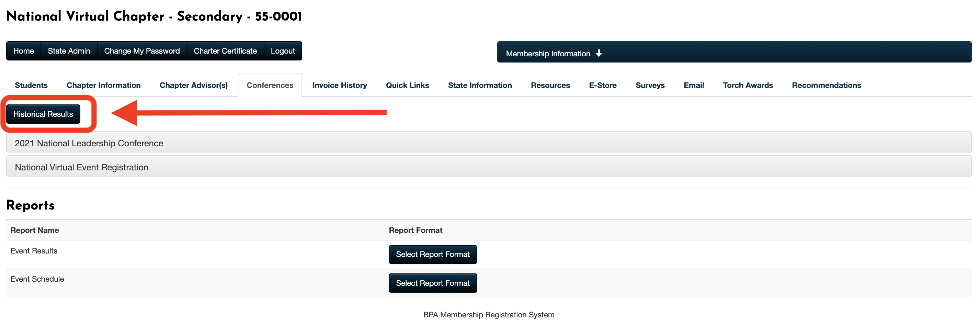Open the Torch Awards tab
The height and width of the screenshot is (327, 980).
pos(748,85)
